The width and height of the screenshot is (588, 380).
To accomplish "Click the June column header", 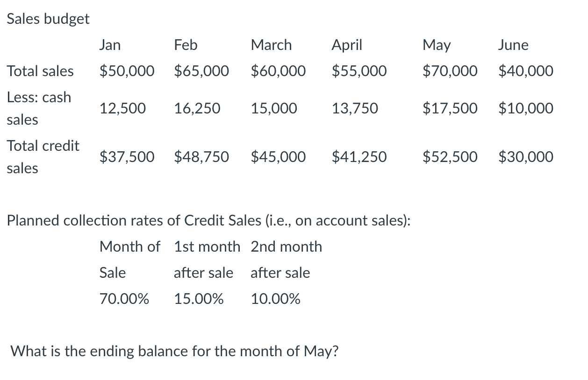I will [513, 45].
